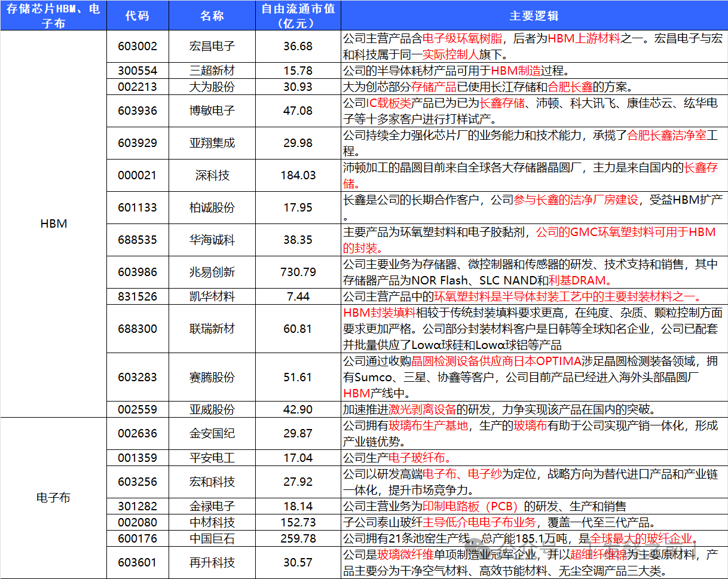Select the "自由流通市值（亿元）" column header
The image size is (728, 579).
pos(298,16)
